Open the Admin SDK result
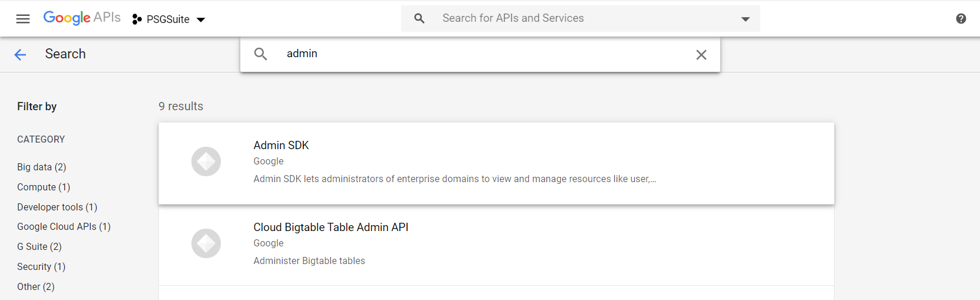This screenshot has width=980, height=300. click(x=281, y=146)
